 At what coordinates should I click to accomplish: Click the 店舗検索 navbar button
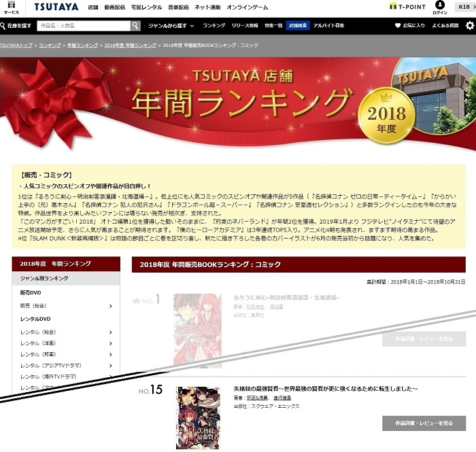298,25
